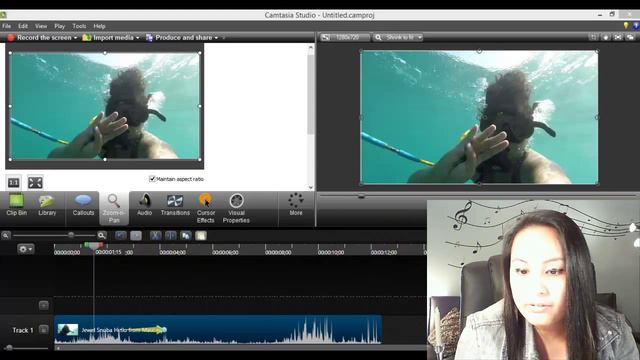Image resolution: width=640 pixels, height=360 pixels.
Task: Open the Tools menu
Action: [x=79, y=26]
